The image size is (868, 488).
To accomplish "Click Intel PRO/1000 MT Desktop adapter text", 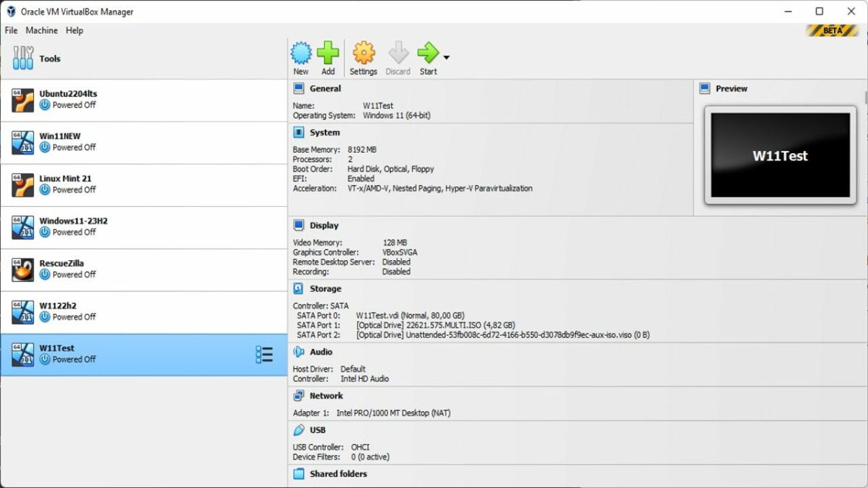I will click(x=393, y=413).
